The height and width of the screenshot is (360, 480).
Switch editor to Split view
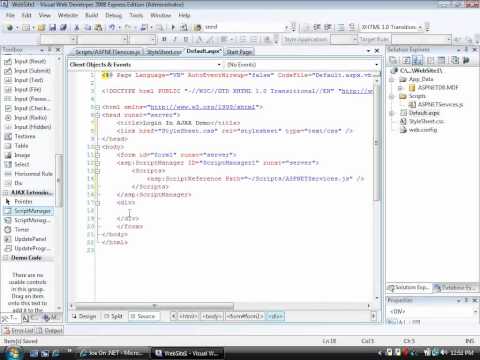(113, 316)
